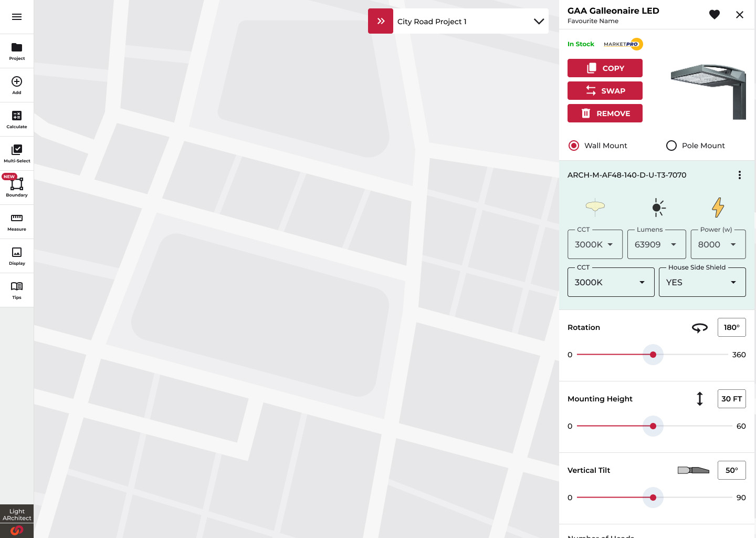Open the House Side Shield dropdown

tap(702, 282)
